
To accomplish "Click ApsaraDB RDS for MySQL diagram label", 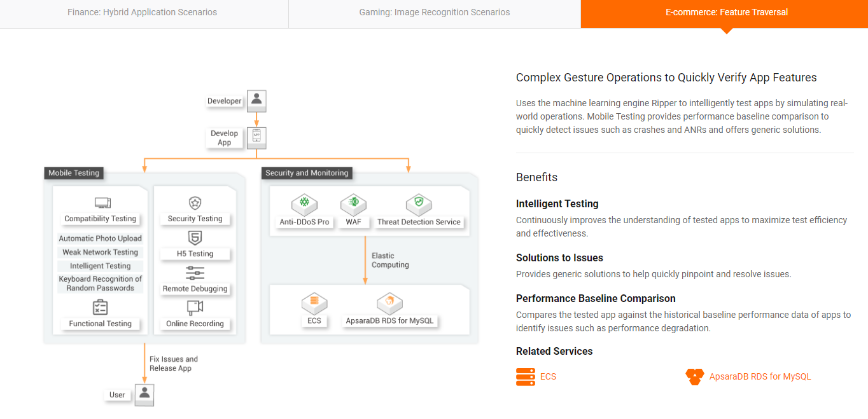I will click(x=389, y=321).
